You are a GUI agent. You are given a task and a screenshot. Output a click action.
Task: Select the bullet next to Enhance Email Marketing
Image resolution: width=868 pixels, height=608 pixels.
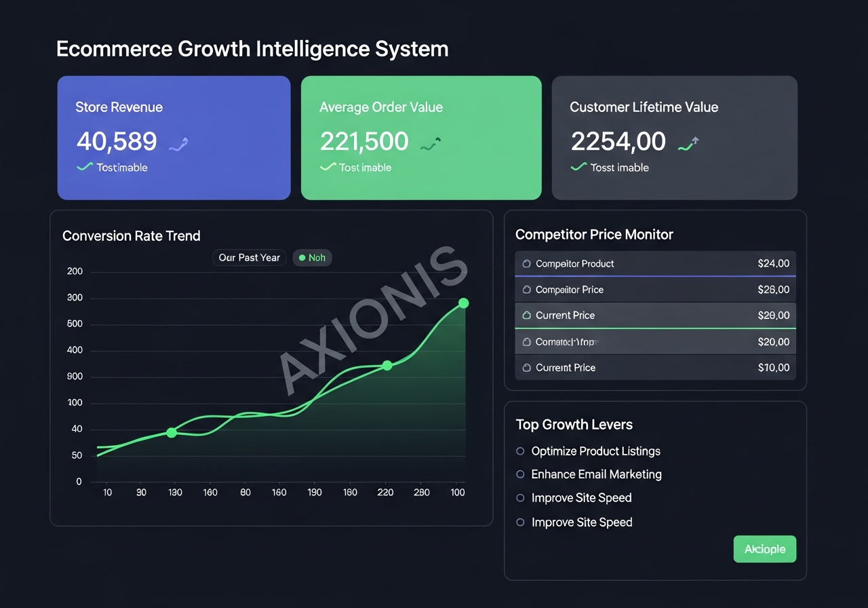coord(519,474)
